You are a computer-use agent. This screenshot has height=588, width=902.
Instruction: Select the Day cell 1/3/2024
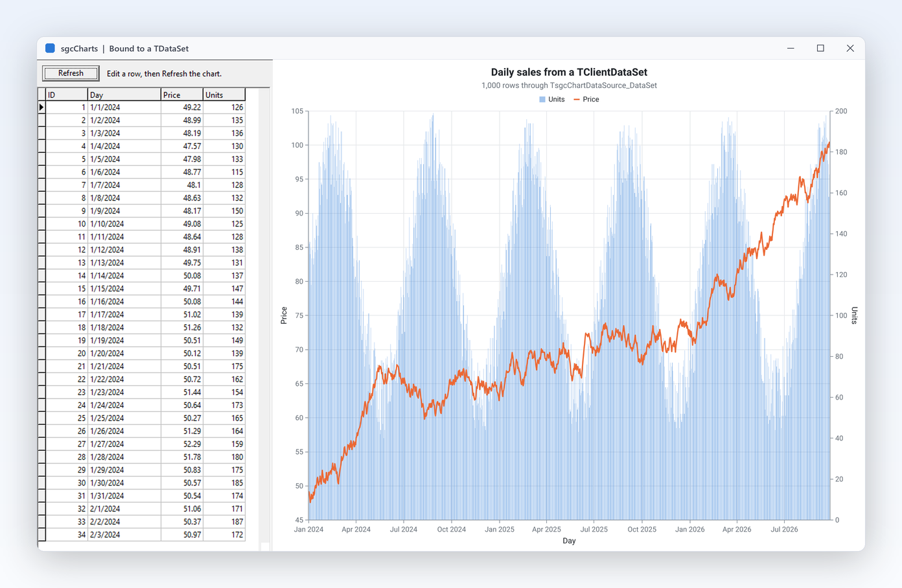pyautogui.click(x=124, y=133)
